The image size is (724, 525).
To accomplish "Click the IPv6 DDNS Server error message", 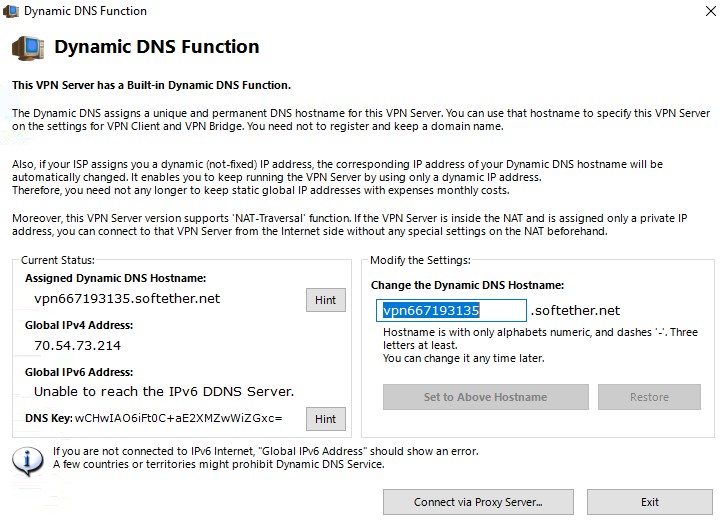I will [164, 391].
